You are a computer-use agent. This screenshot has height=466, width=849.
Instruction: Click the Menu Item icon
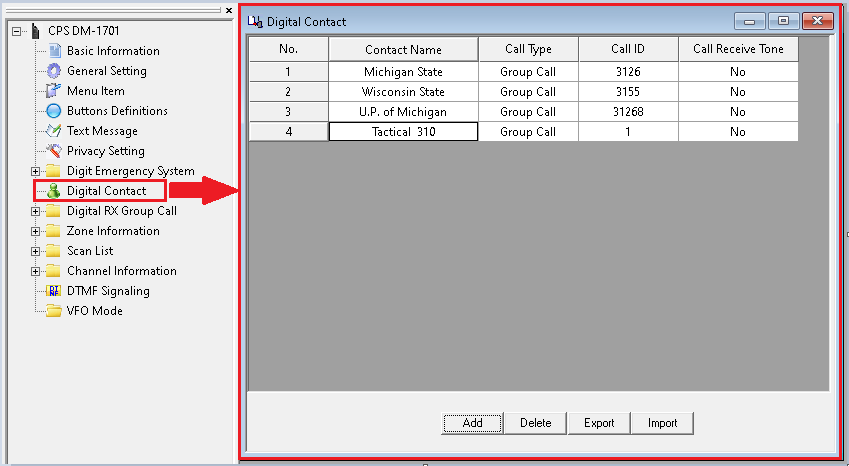click(x=54, y=91)
